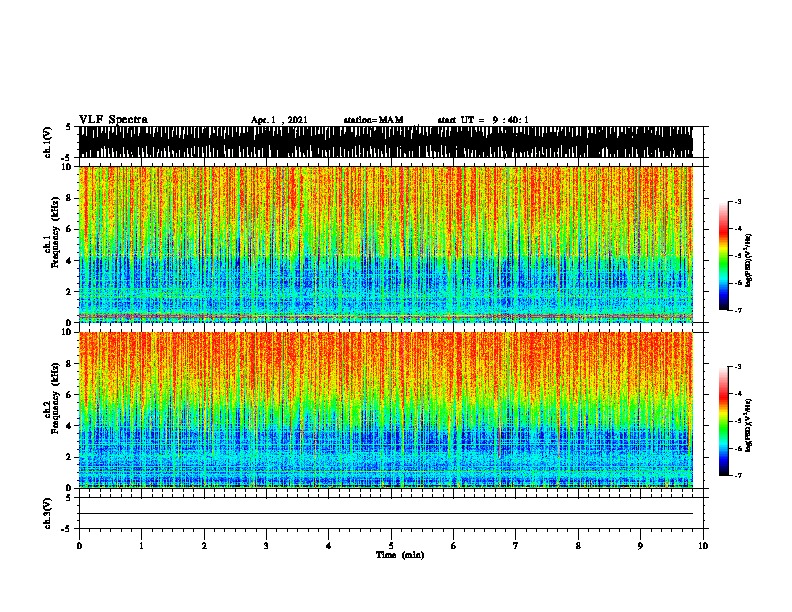Click the time axis tick label "4"

tap(329, 545)
